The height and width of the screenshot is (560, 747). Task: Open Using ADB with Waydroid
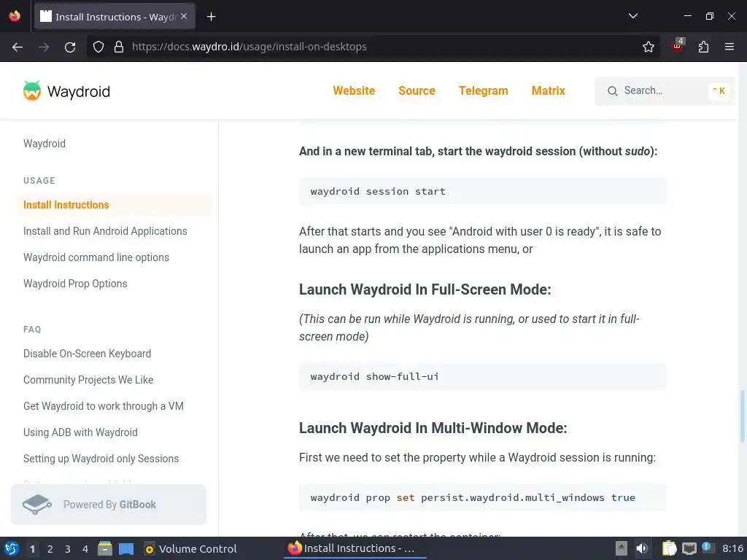[x=80, y=432]
